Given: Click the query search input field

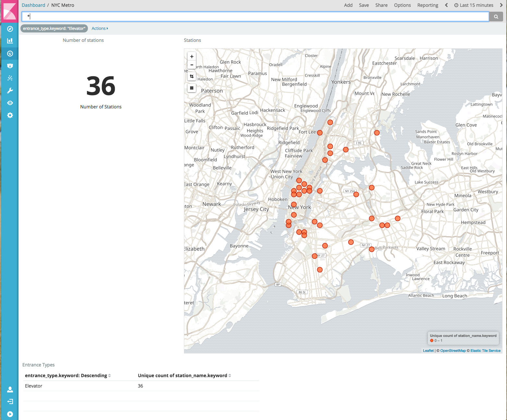Looking at the screenshot, I should [255, 17].
